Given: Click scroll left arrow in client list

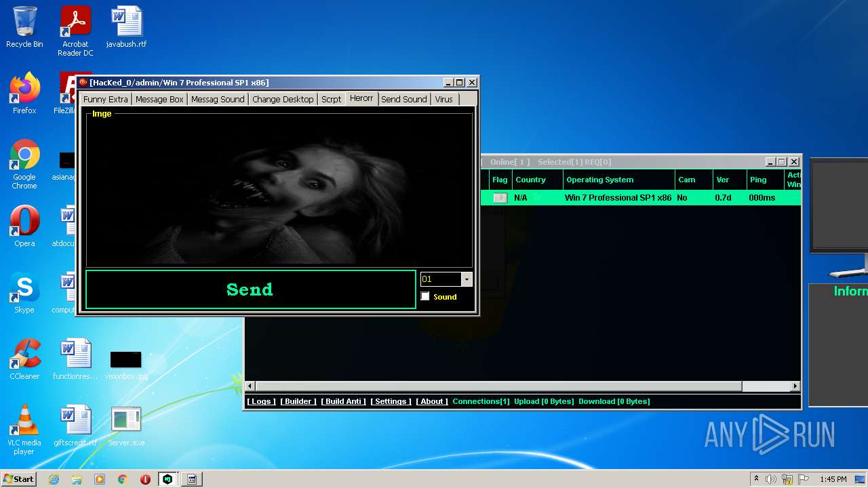Looking at the screenshot, I should click(x=250, y=386).
